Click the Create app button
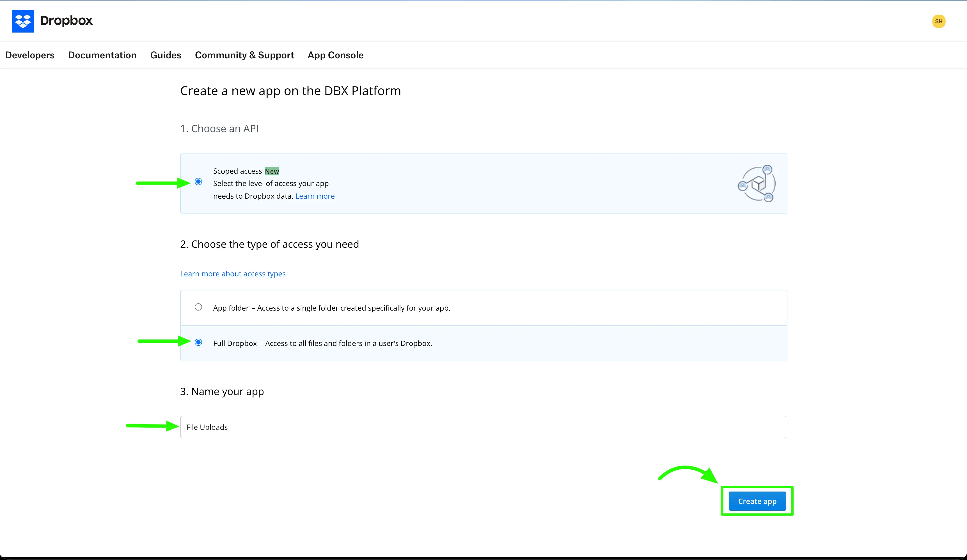The image size is (967, 560). tap(757, 501)
